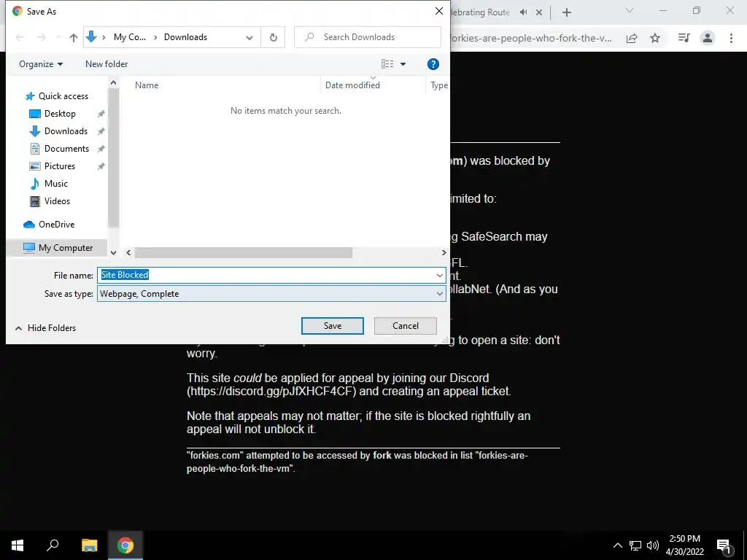Click My Co... breadcrumb in address bar
Screen dimensions: 747x560
pyautogui.click(x=130, y=37)
